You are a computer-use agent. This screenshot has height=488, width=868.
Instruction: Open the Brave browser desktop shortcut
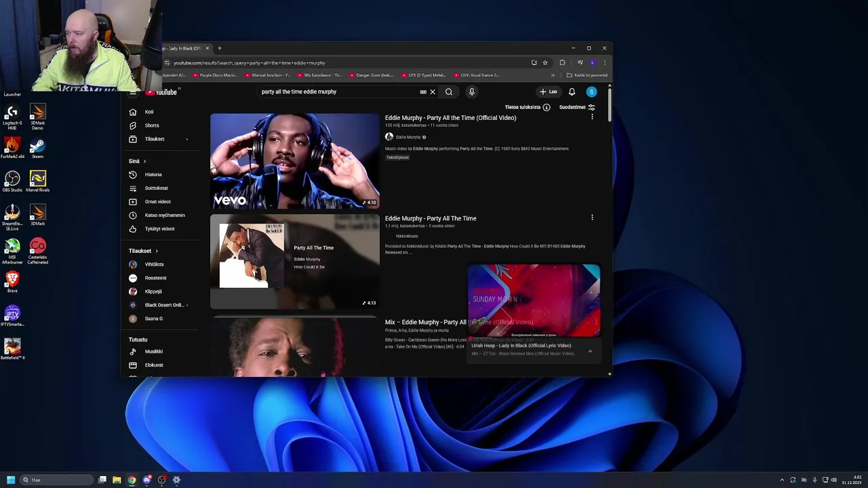[12, 282]
